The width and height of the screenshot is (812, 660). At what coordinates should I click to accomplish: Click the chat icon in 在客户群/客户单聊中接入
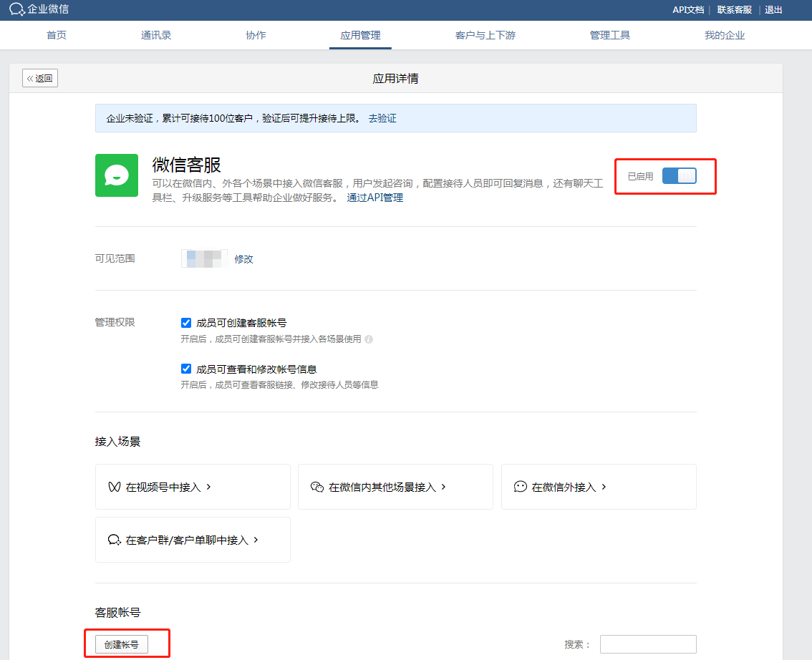pyautogui.click(x=115, y=540)
